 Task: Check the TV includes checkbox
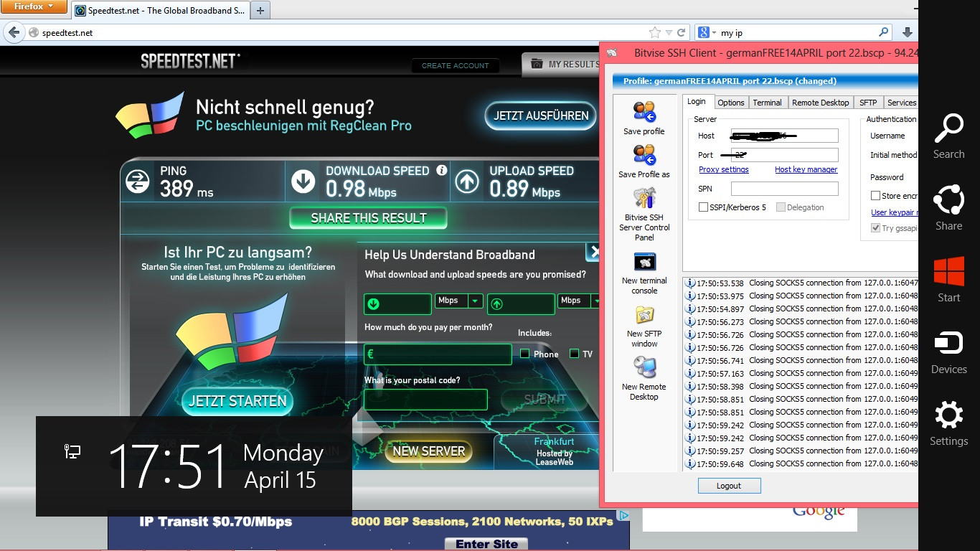[574, 354]
